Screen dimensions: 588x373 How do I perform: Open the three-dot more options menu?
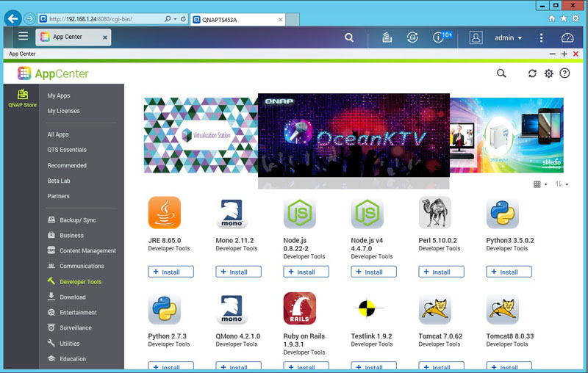(x=541, y=37)
